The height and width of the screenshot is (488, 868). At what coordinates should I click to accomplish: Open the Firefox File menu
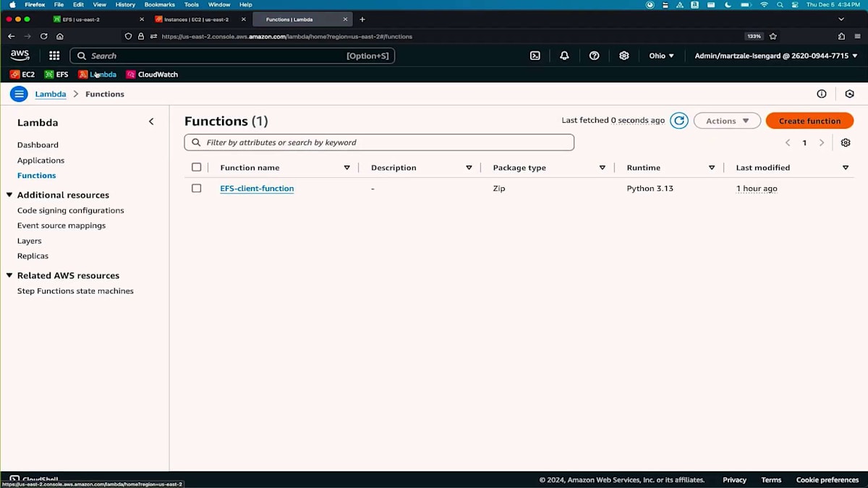pos(59,4)
